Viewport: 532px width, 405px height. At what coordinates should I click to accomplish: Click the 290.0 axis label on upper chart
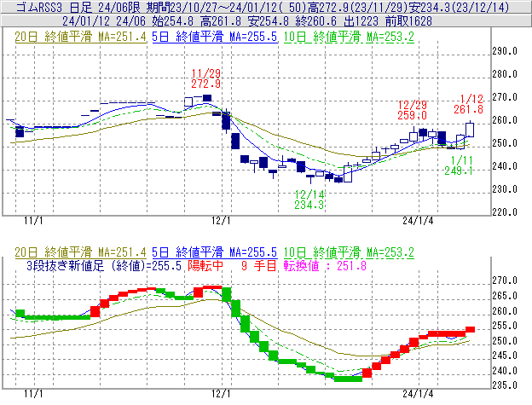click(x=505, y=51)
